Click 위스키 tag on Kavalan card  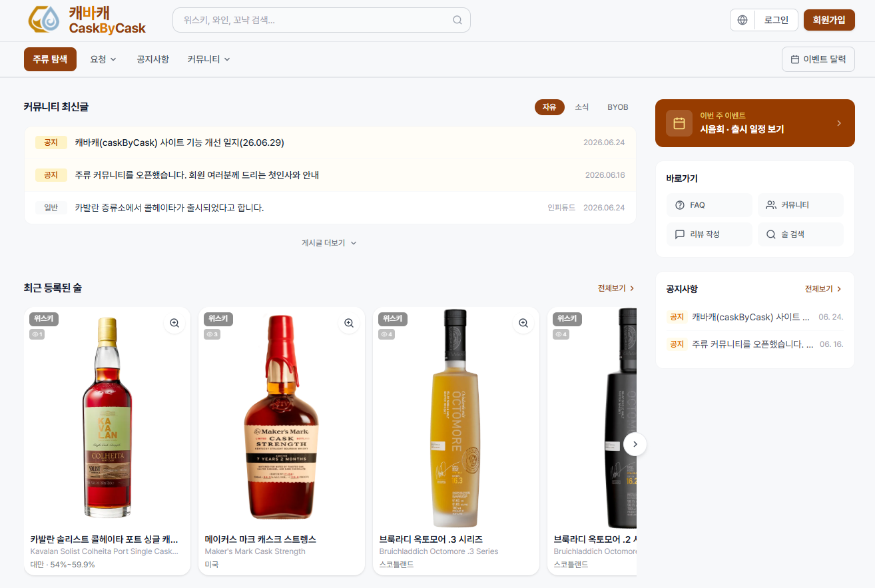tap(44, 319)
